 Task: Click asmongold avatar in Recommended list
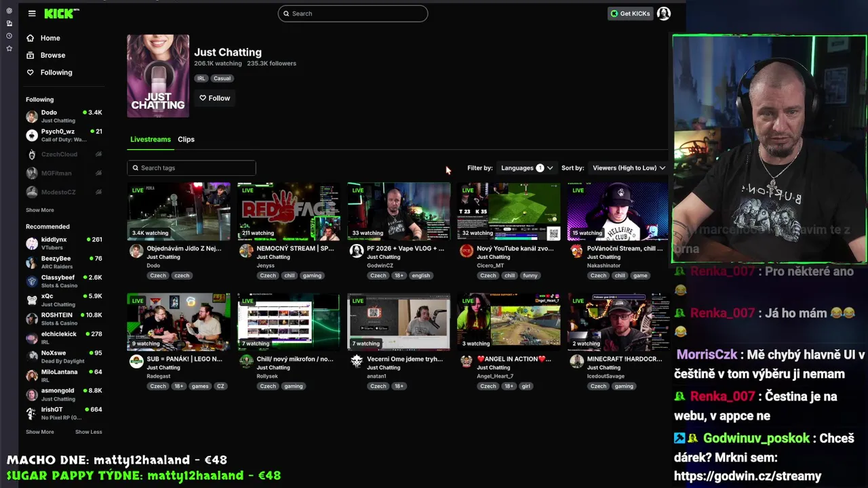coord(31,394)
